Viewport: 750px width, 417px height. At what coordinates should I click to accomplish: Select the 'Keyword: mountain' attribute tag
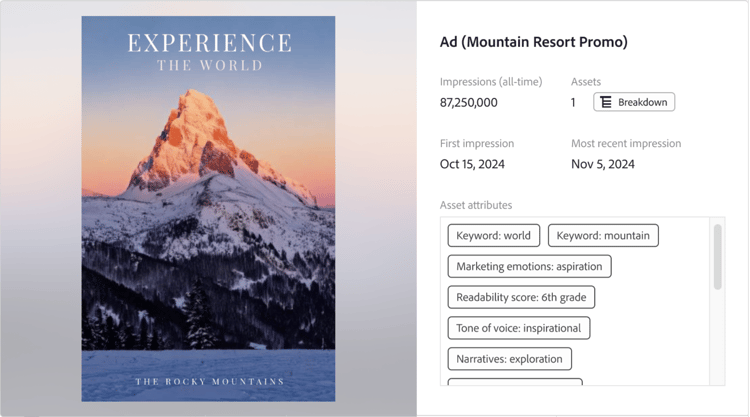[603, 236]
